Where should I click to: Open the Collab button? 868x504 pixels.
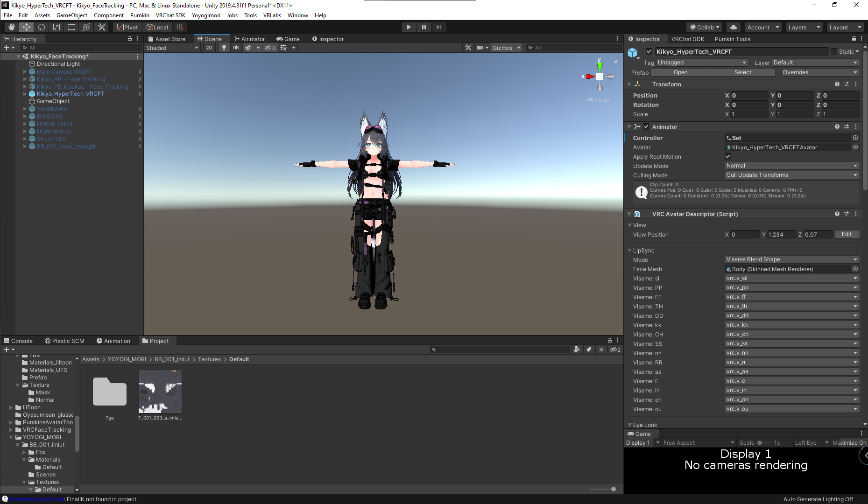(705, 27)
